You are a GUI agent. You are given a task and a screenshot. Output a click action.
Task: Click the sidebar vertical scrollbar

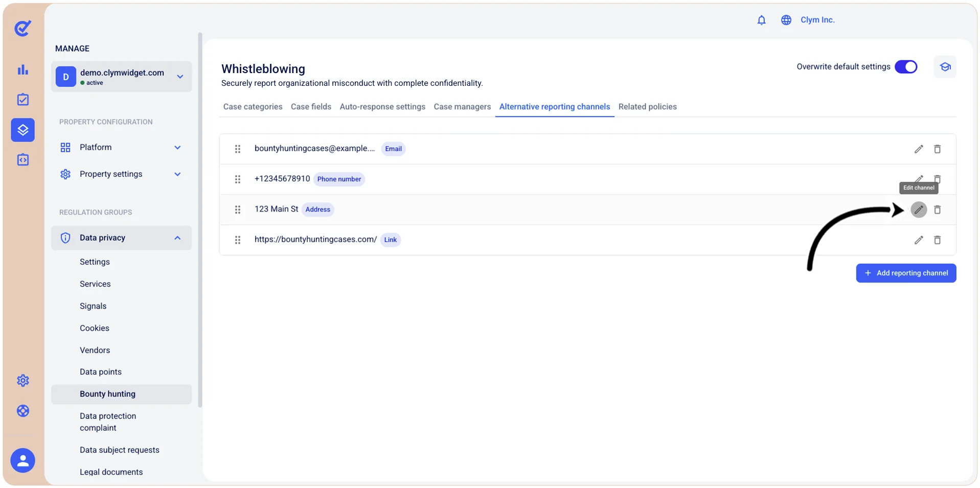pyautogui.click(x=200, y=220)
